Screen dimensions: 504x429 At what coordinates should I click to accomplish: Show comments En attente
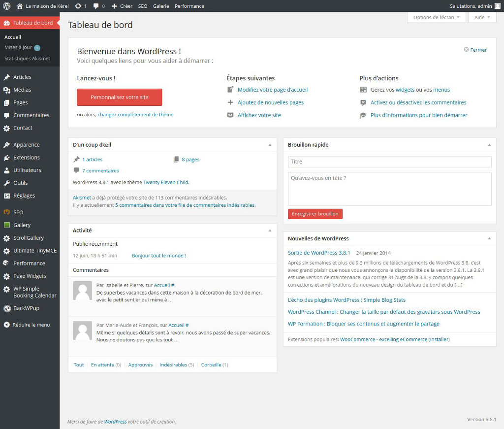[x=102, y=364]
